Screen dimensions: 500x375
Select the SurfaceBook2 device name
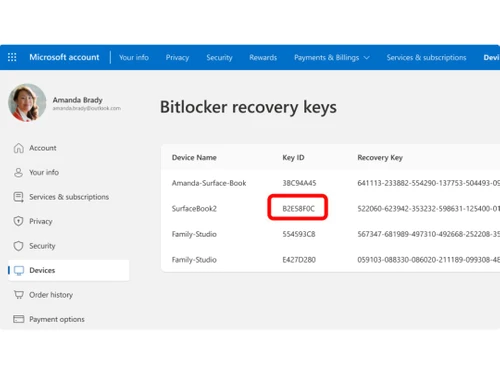[194, 209]
